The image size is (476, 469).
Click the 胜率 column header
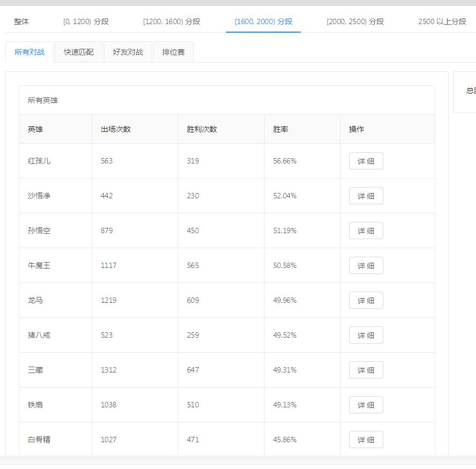281,129
